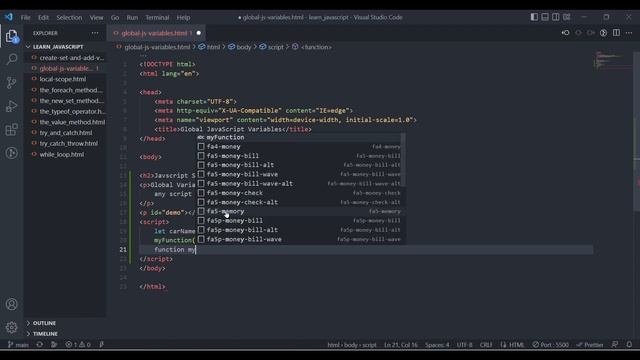Open while_loop.html in explorer
This screenshot has height=360, width=640.
(65, 154)
